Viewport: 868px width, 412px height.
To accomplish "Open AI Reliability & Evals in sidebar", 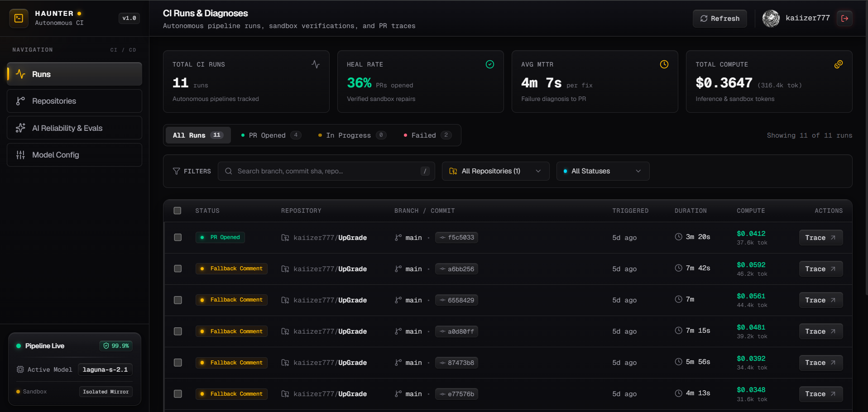I will pyautogui.click(x=74, y=128).
